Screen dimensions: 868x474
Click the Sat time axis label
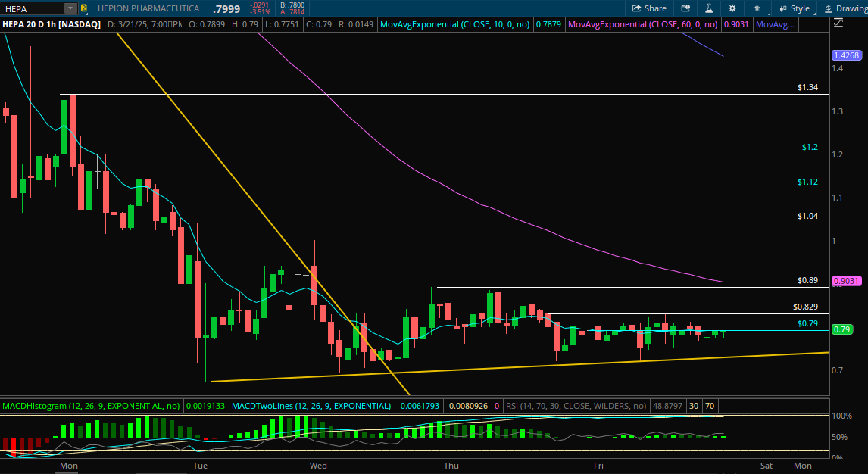767,466
